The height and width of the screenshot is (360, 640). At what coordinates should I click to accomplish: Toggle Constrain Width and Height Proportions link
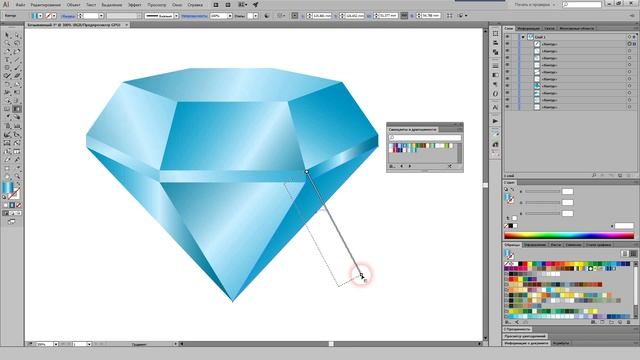click(404, 16)
